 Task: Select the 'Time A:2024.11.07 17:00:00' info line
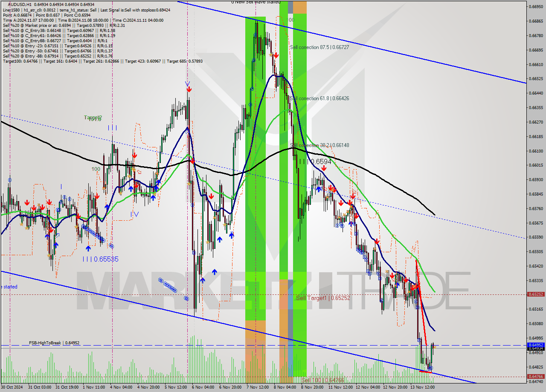click(83, 20)
